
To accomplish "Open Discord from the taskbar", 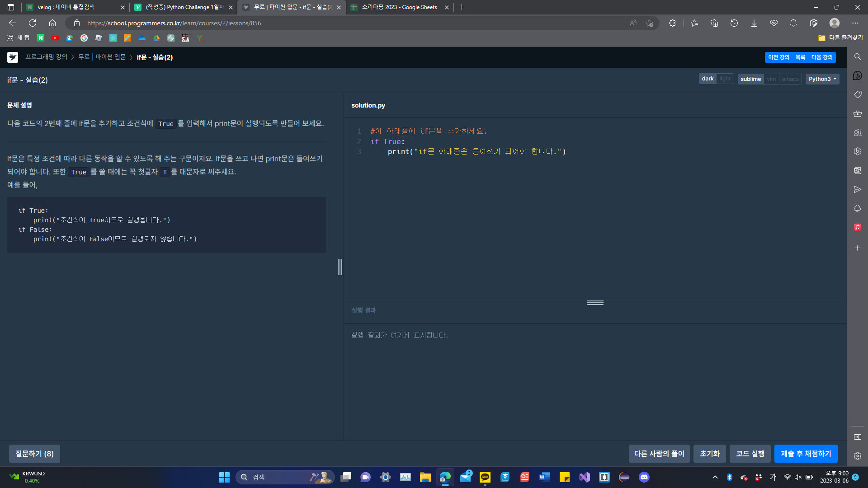I will coord(644,477).
